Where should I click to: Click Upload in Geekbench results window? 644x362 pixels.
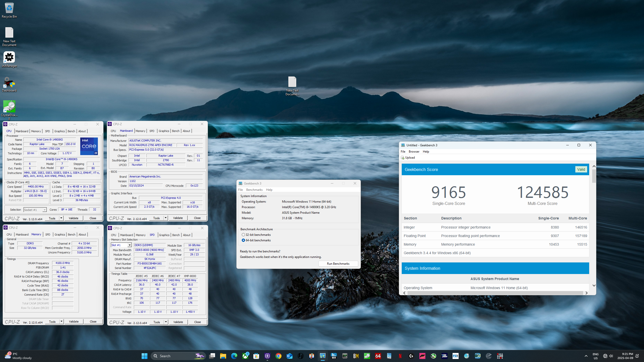[x=410, y=158]
